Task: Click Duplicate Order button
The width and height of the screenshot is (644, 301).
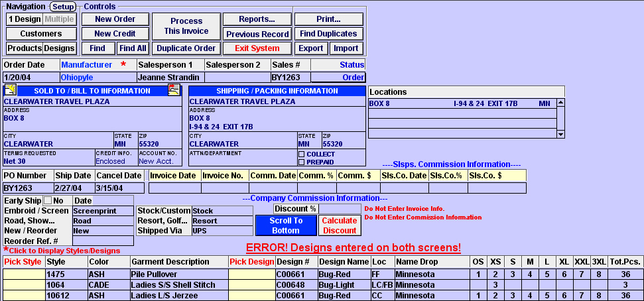Action: pos(186,48)
